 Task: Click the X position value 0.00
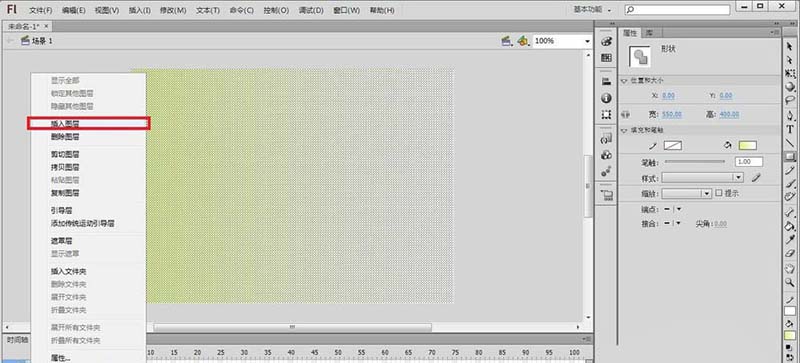[668, 96]
